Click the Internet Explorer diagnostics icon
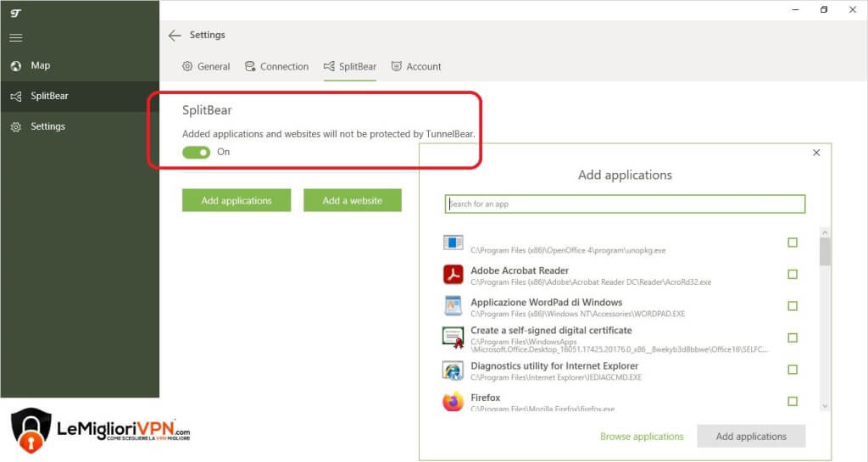 (x=453, y=370)
